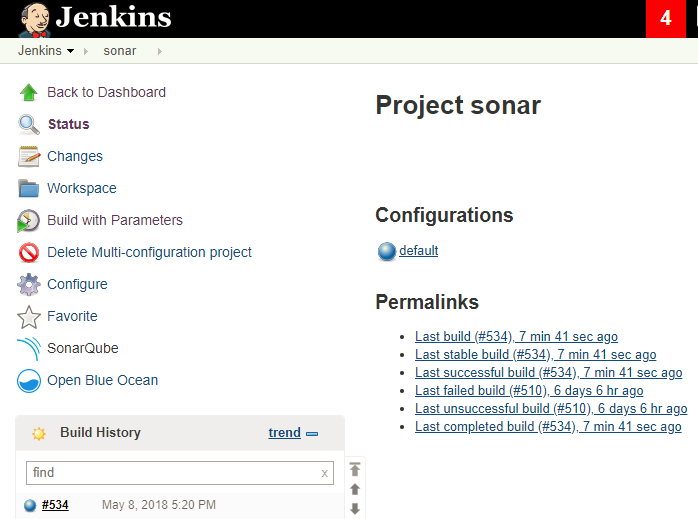Screen dimensions: 698x519
Task: Click the Changes notepad icon
Action: [28, 156]
